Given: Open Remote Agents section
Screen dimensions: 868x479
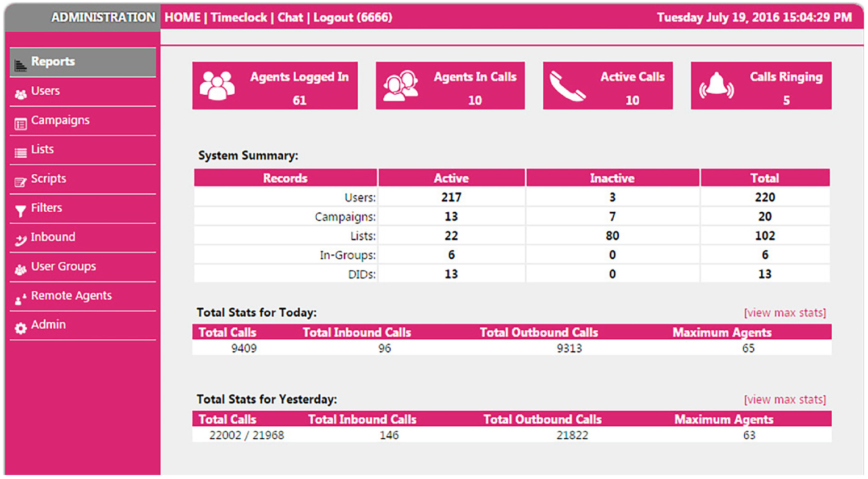Looking at the screenshot, I should 83,296.
